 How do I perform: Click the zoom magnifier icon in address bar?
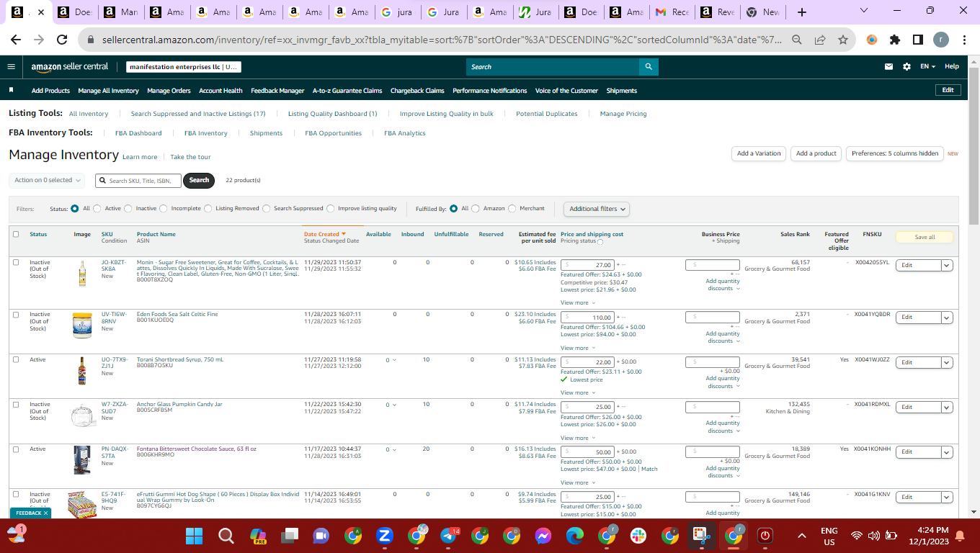pyautogui.click(x=797, y=40)
